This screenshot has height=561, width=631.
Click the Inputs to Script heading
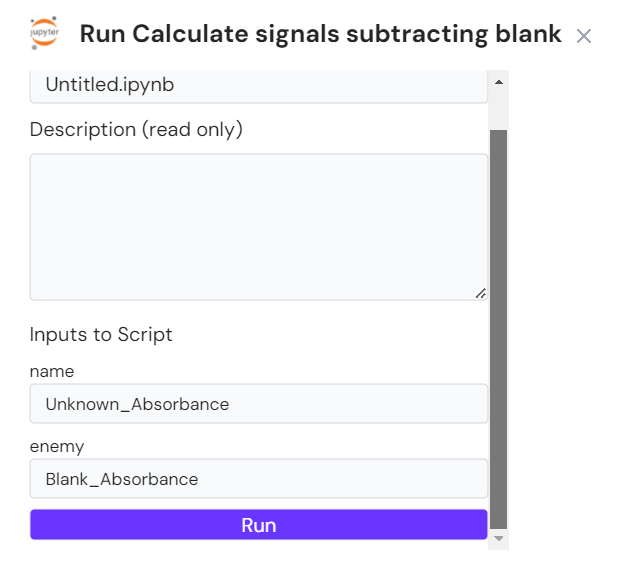(x=101, y=334)
